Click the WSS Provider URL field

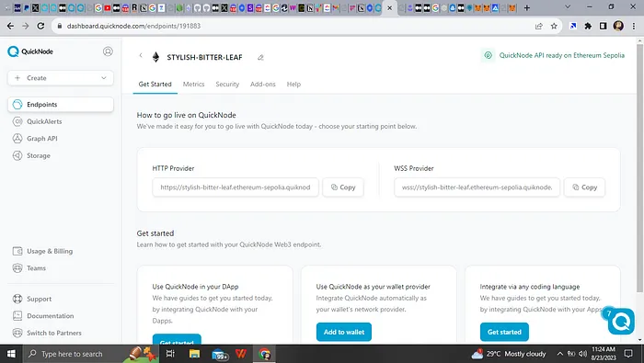point(477,187)
